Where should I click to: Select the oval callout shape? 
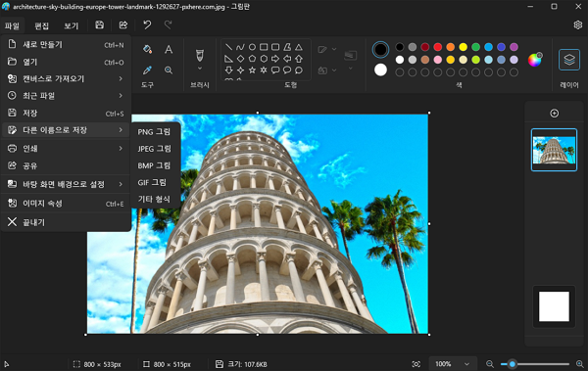(287, 70)
